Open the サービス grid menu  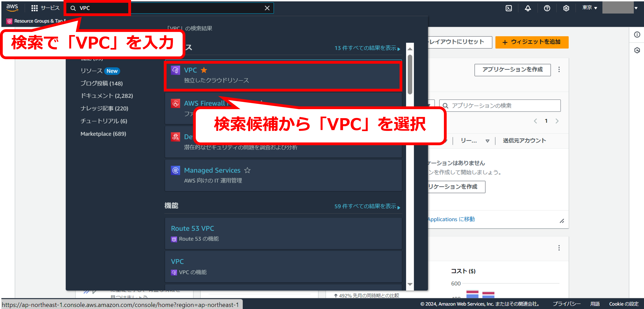coord(45,8)
